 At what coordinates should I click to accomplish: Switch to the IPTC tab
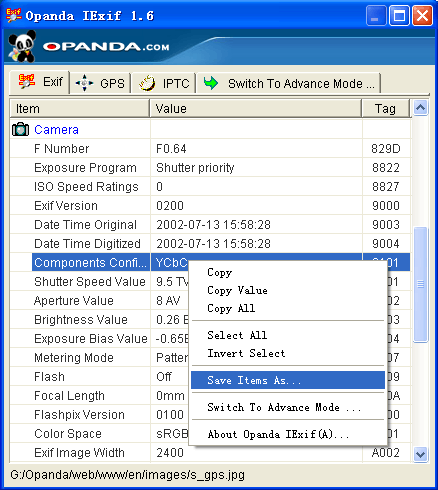(x=163, y=83)
